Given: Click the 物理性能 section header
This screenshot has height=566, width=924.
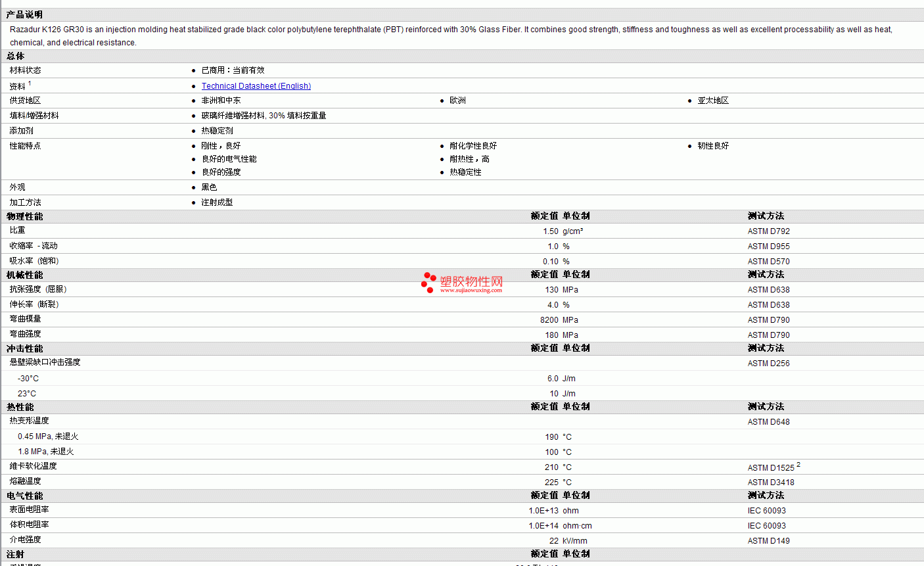Looking at the screenshot, I should tap(24, 216).
